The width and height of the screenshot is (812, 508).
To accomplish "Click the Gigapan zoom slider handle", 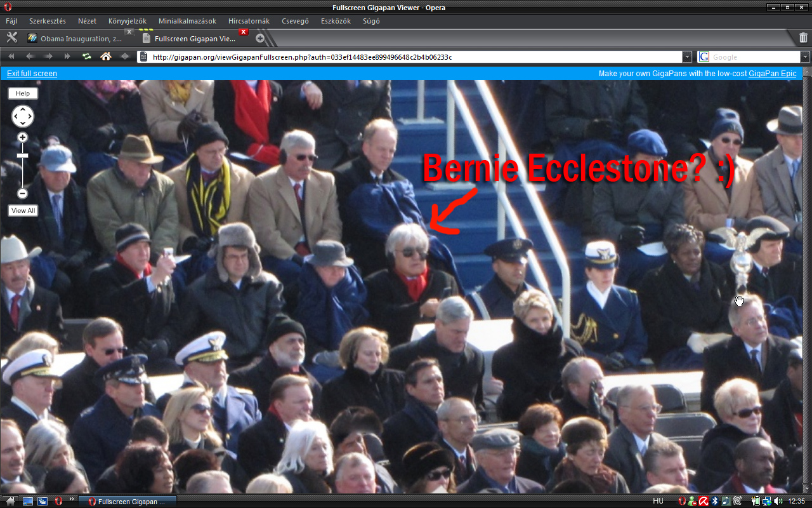I will (22, 156).
